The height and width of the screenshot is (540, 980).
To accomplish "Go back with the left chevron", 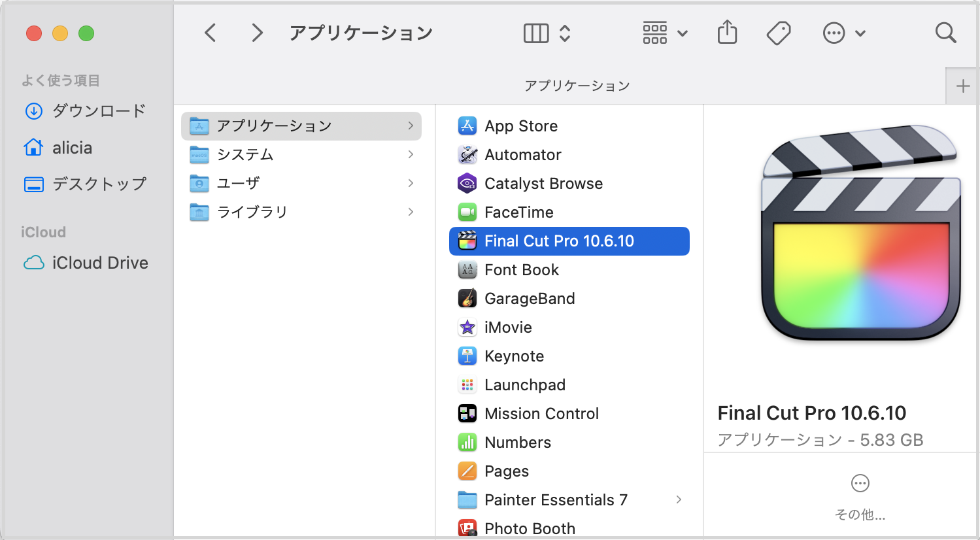I will click(x=211, y=33).
